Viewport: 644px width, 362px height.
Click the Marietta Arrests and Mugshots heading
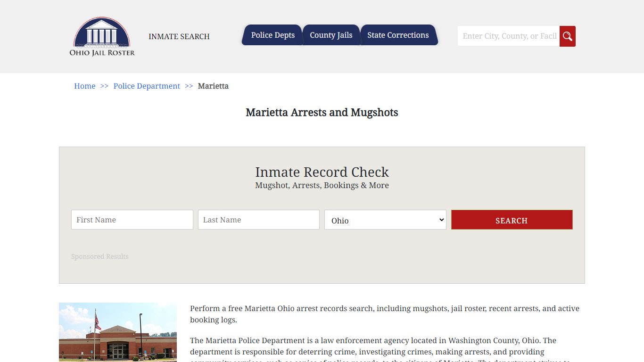click(x=322, y=112)
